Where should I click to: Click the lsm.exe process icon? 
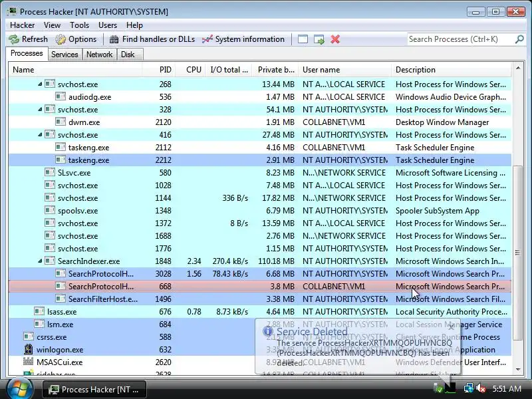point(39,324)
